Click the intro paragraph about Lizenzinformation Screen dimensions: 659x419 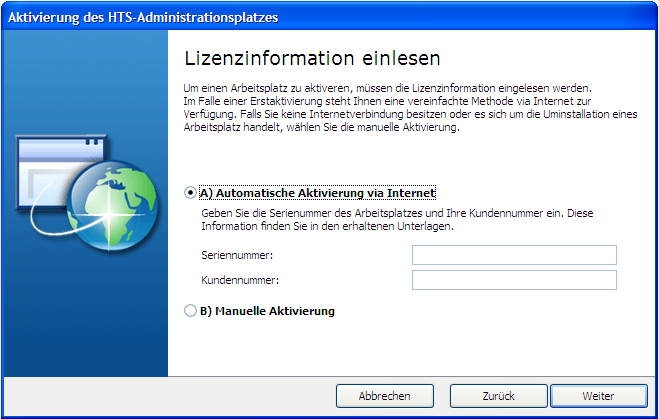pos(400,107)
